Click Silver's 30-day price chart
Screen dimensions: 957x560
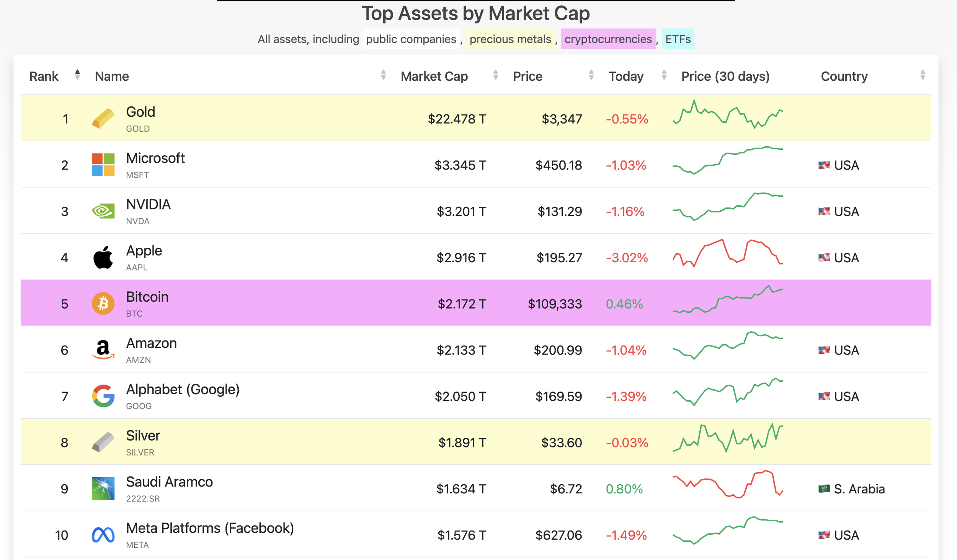pyautogui.click(x=728, y=438)
